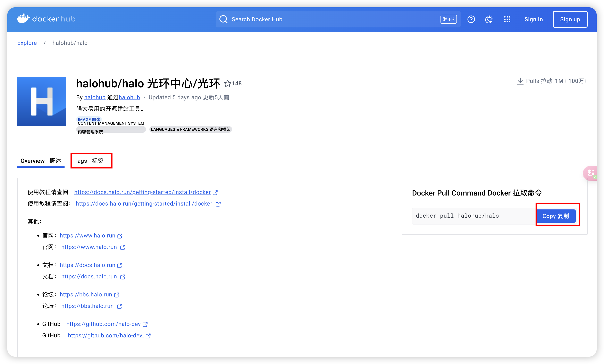Open the apps grid menu icon
The image size is (604, 364).
point(507,19)
